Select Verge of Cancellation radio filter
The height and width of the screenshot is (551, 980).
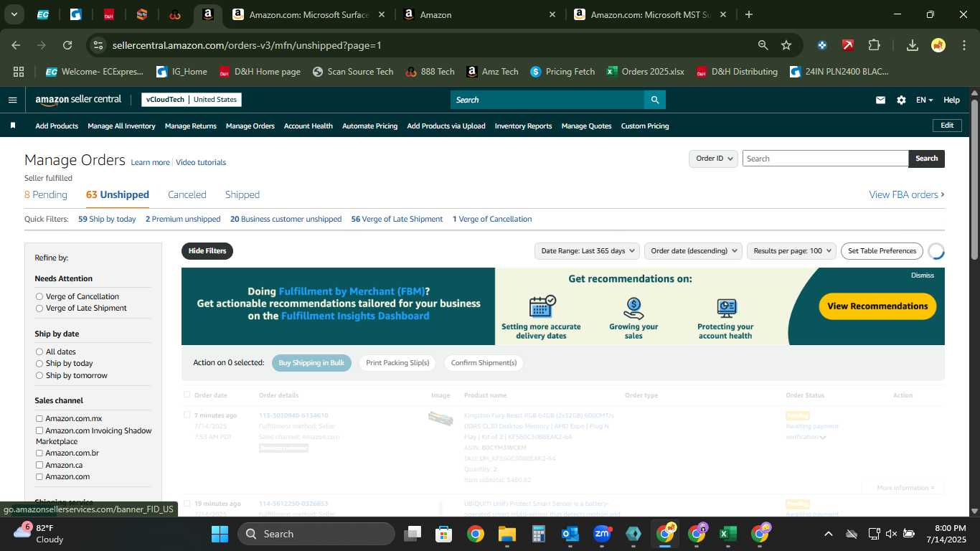click(x=39, y=296)
